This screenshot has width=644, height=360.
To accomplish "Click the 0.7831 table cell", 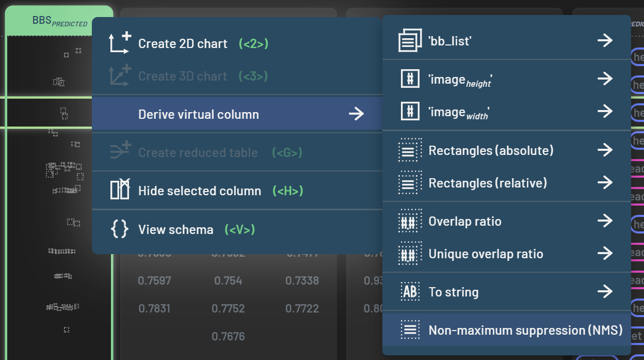I will coord(155,308).
